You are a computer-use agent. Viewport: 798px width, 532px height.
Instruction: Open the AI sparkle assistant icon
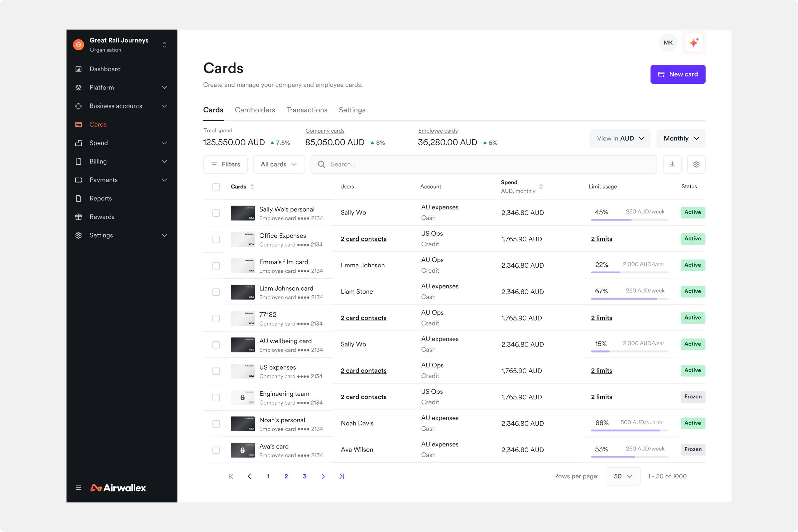pos(694,43)
